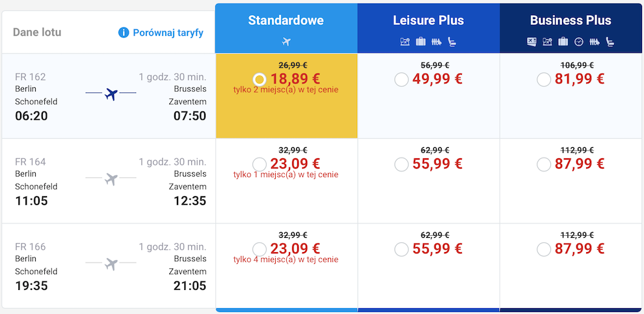Click the seat icon under Business Plus

pos(610,42)
